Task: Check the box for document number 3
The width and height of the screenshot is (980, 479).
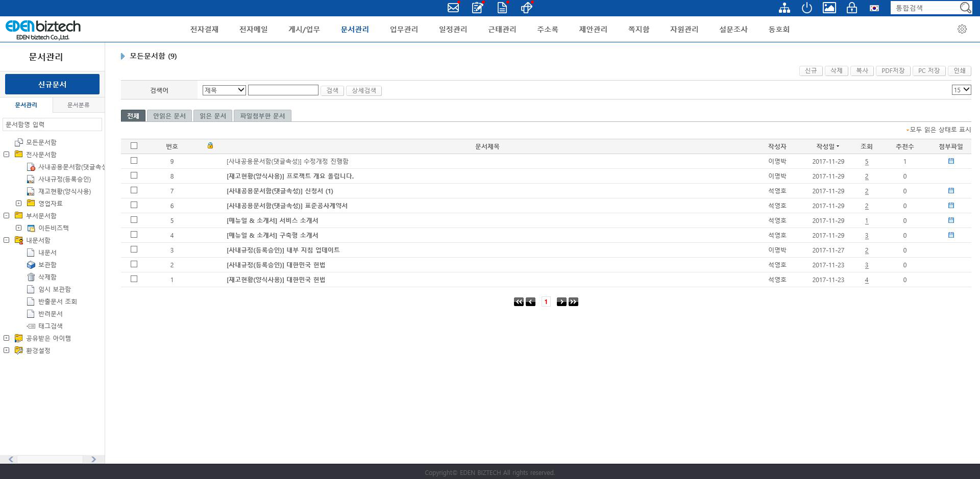Action: point(134,249)
